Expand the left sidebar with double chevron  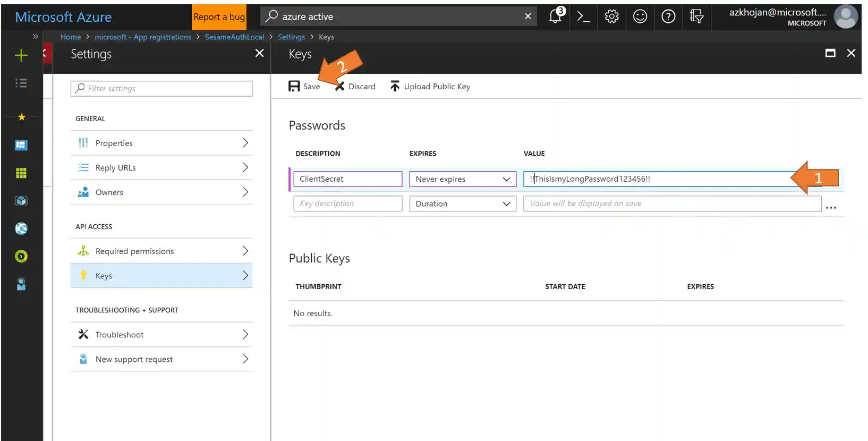tap(35, 37)
